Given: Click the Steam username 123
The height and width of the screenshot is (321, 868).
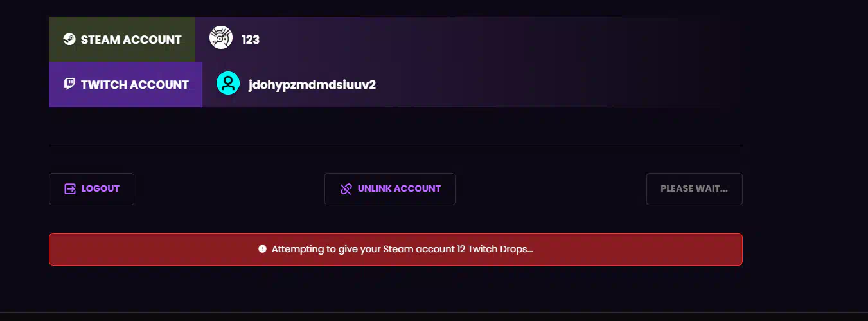Looking at the screenshot, I should (x=251, y=39).
